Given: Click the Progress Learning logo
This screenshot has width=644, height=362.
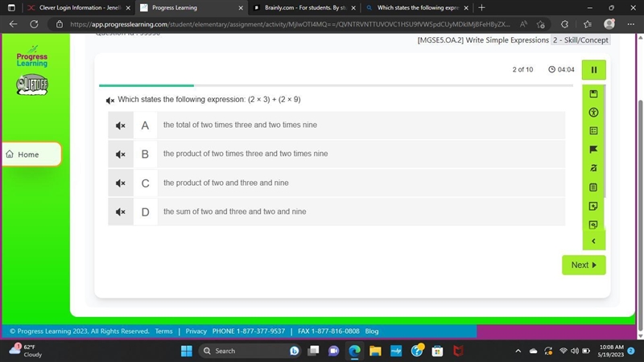Looking at the screenshot, I should tap(32, 57).
